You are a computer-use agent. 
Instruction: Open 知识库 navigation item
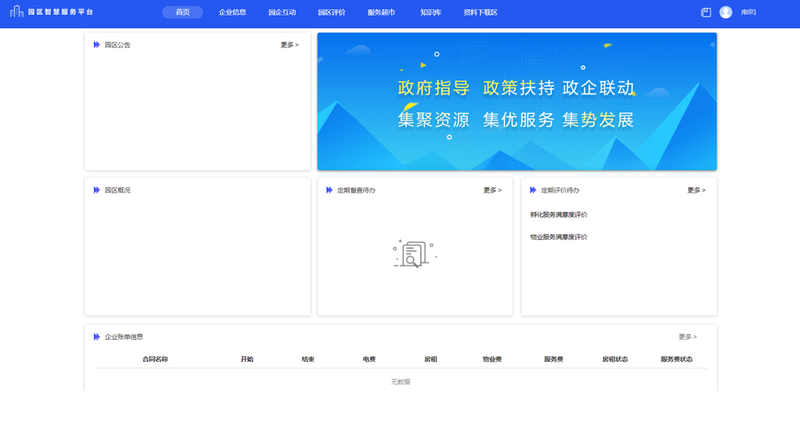431,12
